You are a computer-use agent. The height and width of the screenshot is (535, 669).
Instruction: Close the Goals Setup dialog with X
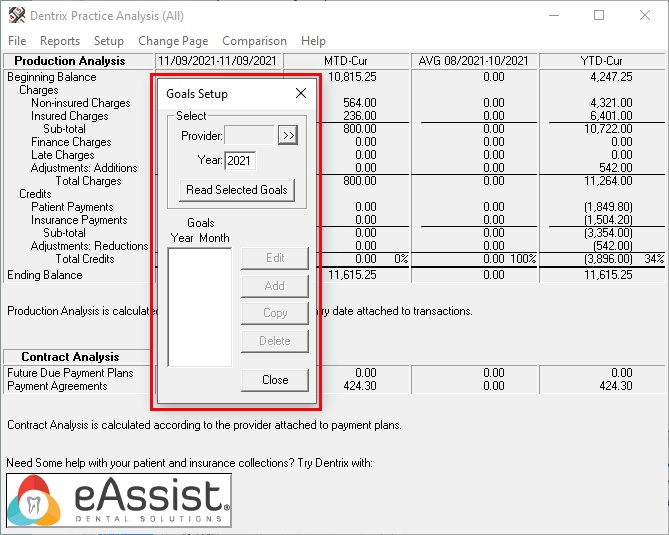click(x=301, y=93)
